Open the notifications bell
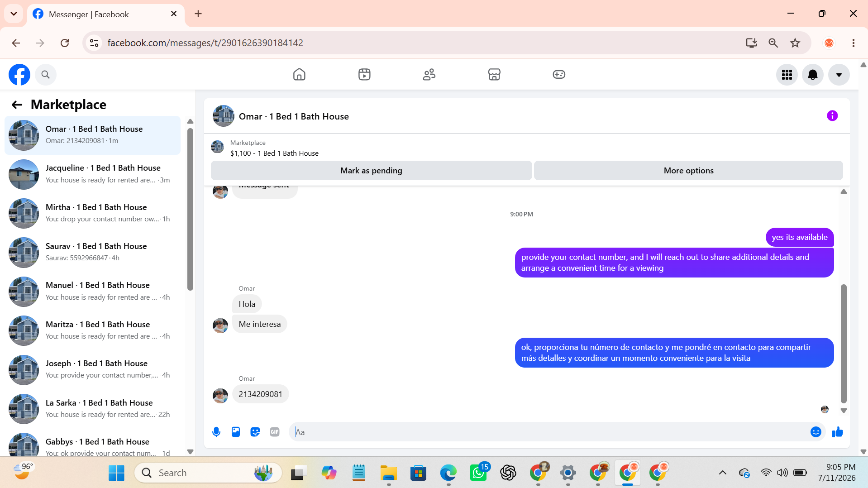The width and height of the screenshot is (868, 488). pos(813,75)
